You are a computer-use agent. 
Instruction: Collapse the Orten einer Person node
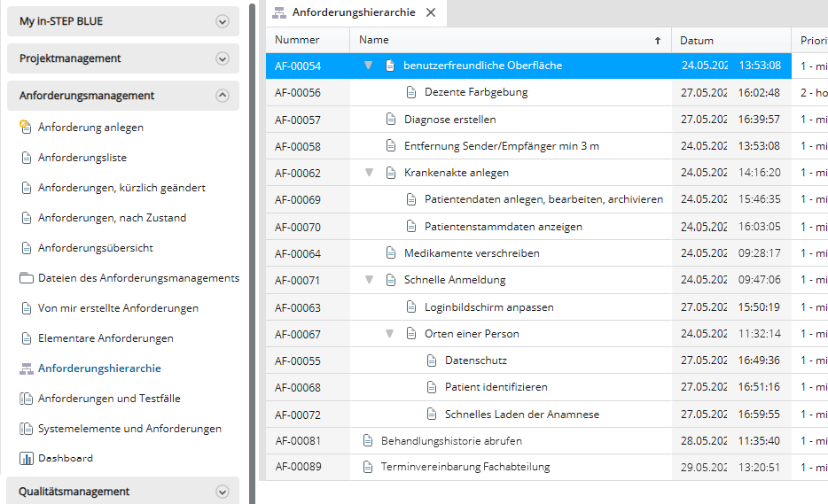(389, 334)
